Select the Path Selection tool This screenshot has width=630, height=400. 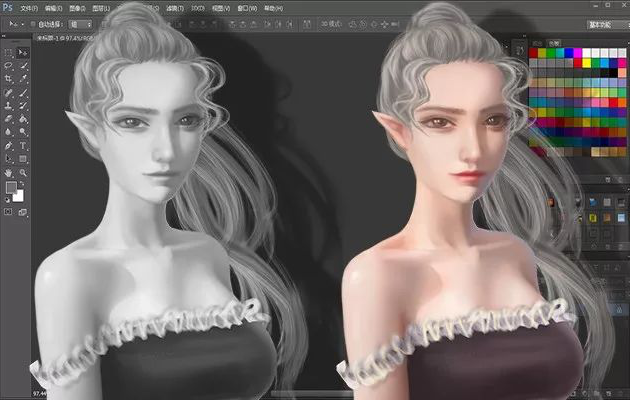(8, 159)
